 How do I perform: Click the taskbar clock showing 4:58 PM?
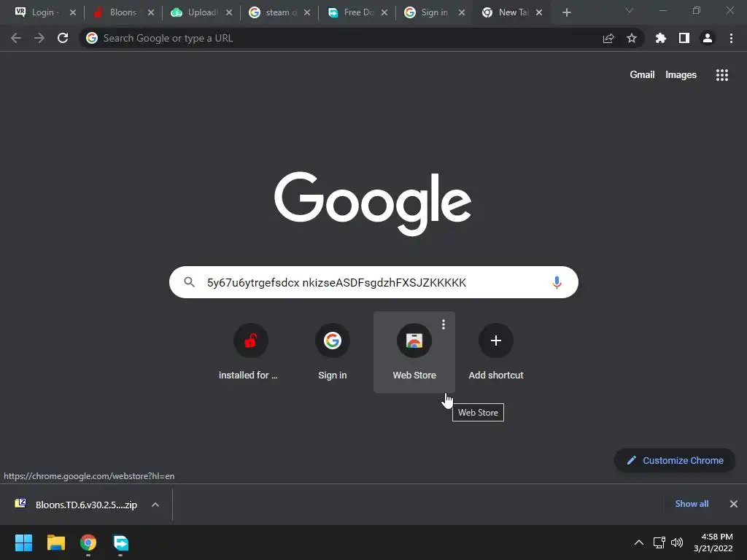click(713, 542)
